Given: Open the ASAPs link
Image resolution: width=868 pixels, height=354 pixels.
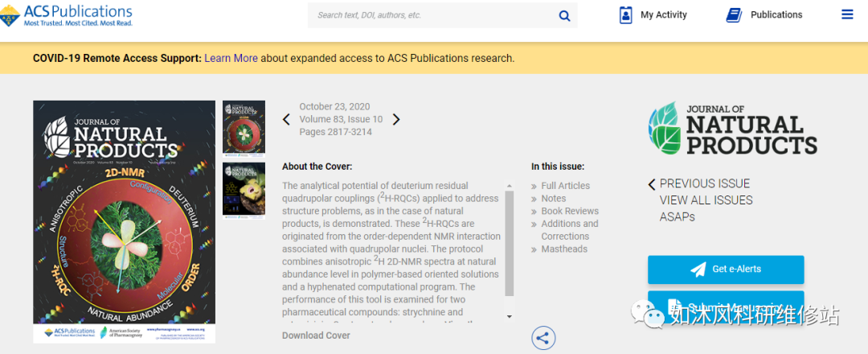Looking at the screenshot, I should pos(677,216).
